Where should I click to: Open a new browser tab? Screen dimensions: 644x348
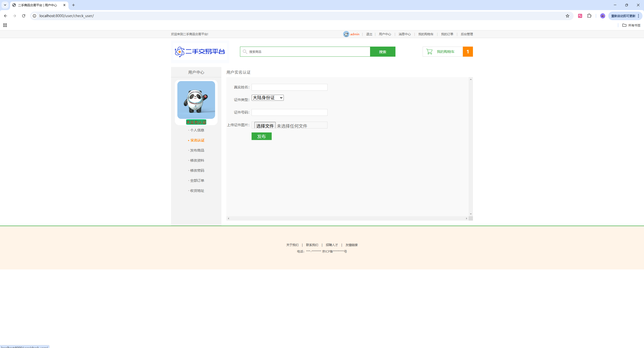pos(73,5)
